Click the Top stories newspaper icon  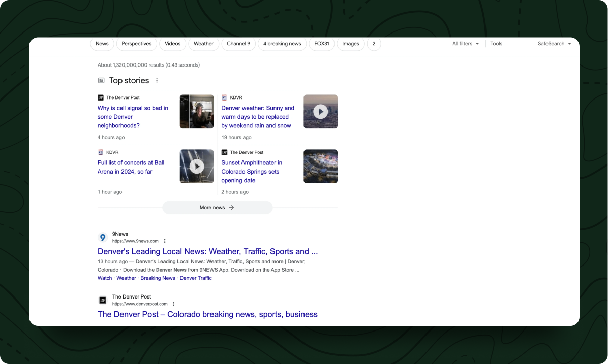(101, 81)
